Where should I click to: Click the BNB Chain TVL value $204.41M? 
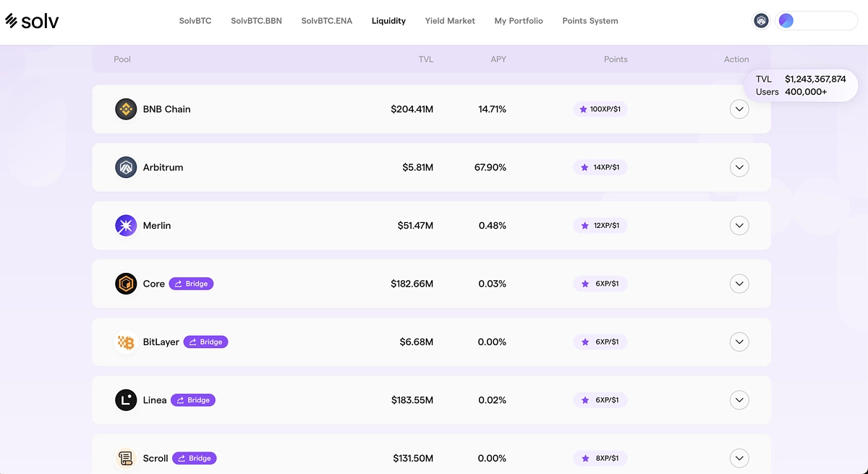click(x=412, y=109)
